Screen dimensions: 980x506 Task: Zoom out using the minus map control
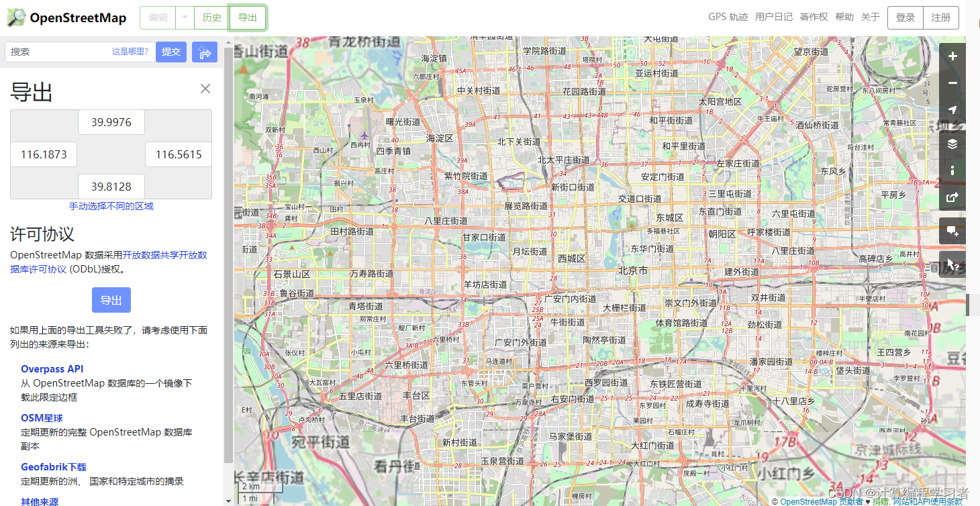click(x=952, y=83)
